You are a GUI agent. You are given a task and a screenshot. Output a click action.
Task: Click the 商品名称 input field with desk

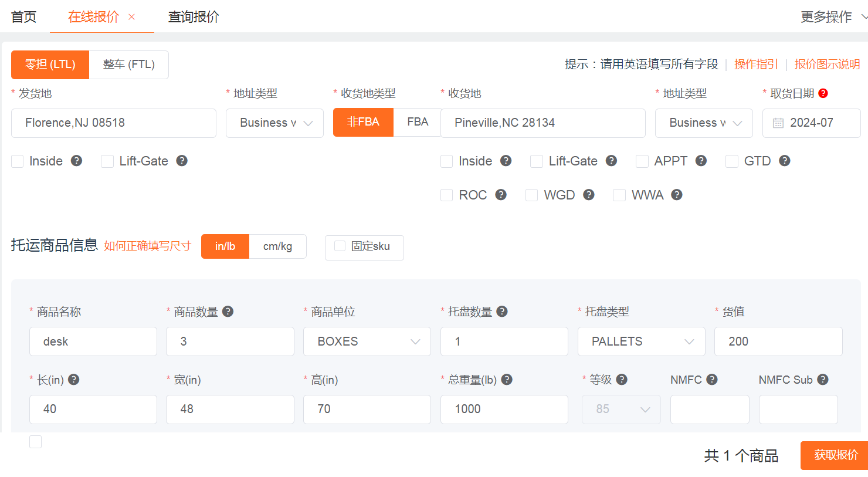click(93, 341)
